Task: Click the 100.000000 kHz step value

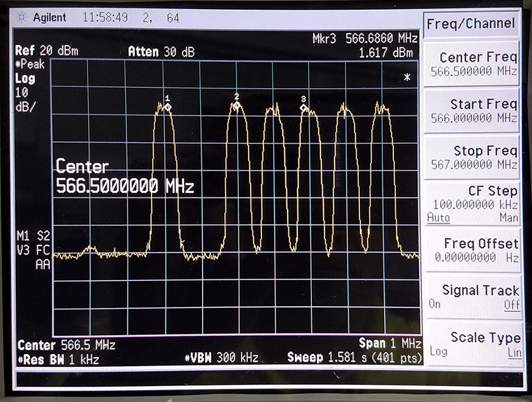Action: coord(475,205)
